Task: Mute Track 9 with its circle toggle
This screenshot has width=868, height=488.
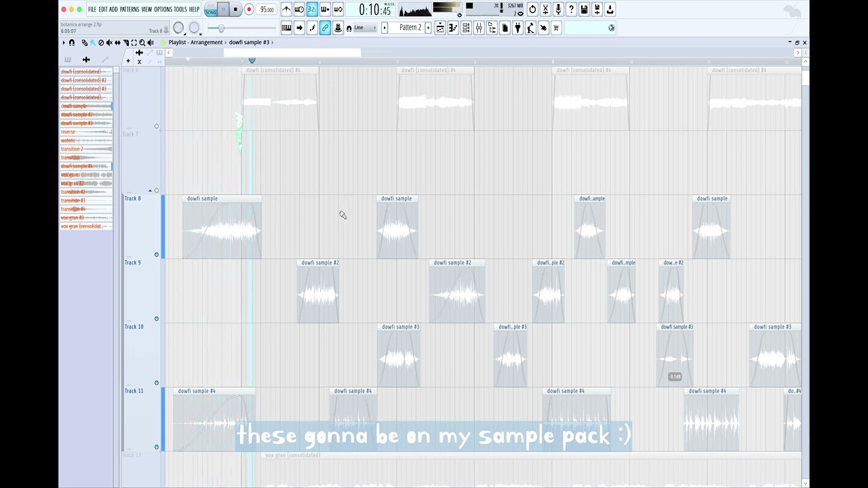Action: pyautogui.click(x=157, y=319)
